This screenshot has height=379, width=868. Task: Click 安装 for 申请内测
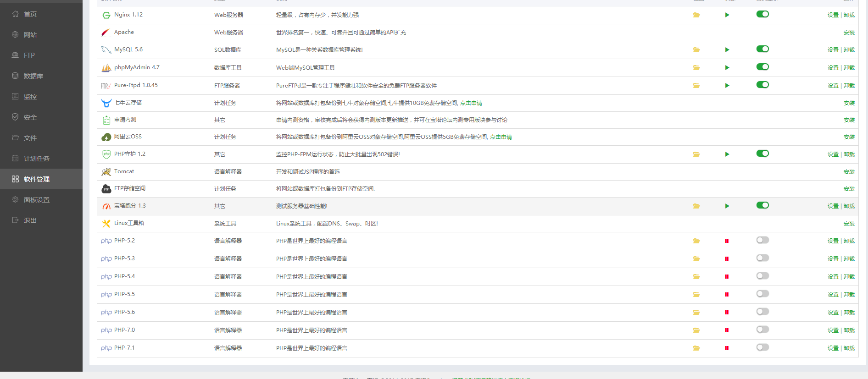pyautogui.click(x=849, y=121)
